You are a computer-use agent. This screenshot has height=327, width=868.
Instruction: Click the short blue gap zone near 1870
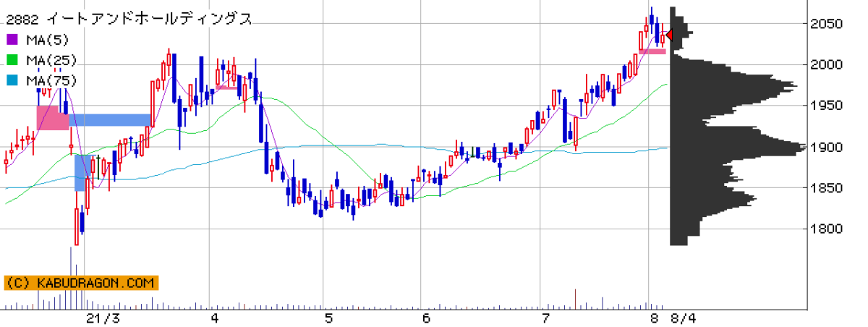pos(82,173)
